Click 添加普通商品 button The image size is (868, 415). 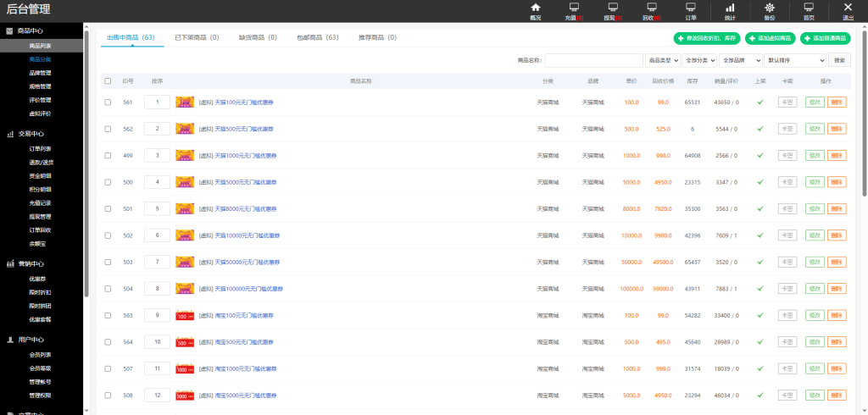[826, 38]
